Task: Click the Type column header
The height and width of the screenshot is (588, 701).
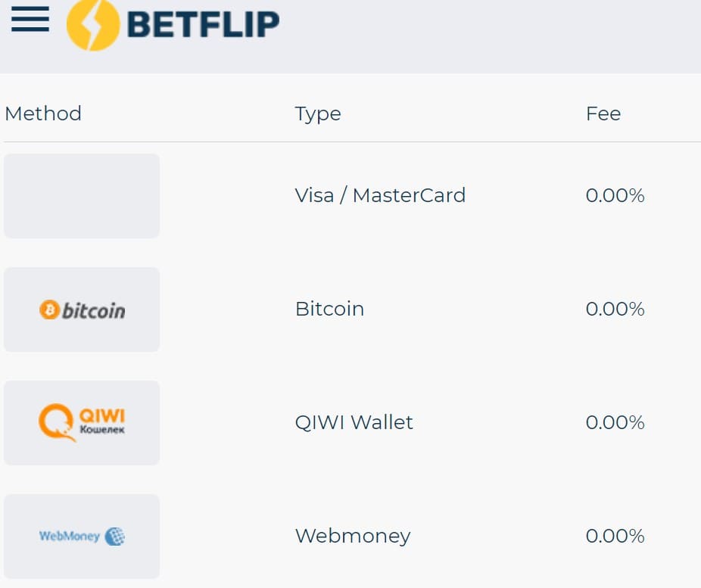Action: pyautogui.click(x=318, y=114)
